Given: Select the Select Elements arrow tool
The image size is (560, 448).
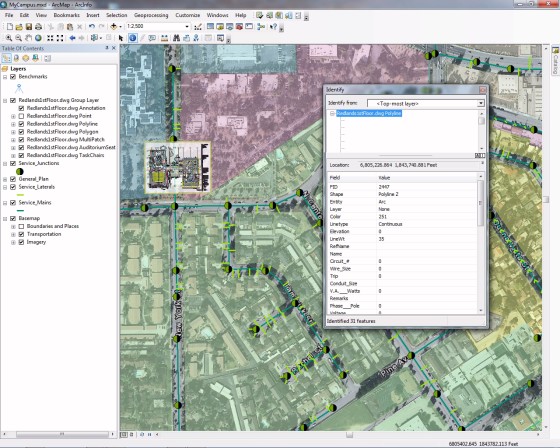Looking at the screenshot, I should tap(121, 38).
